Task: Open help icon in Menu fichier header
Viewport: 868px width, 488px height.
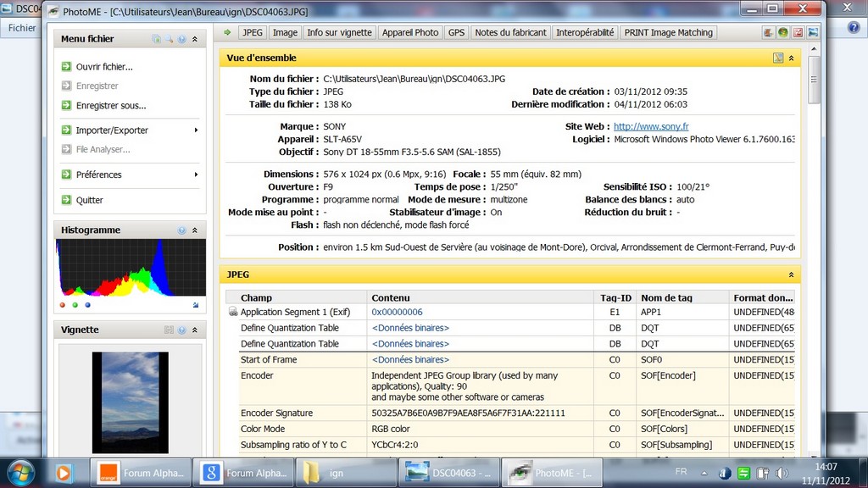Action: pos(182,39)
